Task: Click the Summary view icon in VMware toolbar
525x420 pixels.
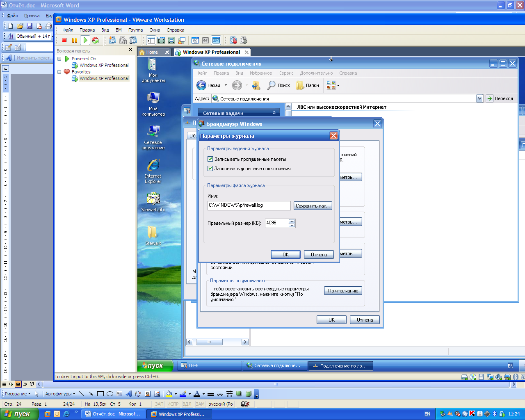Action: point(195,40)
